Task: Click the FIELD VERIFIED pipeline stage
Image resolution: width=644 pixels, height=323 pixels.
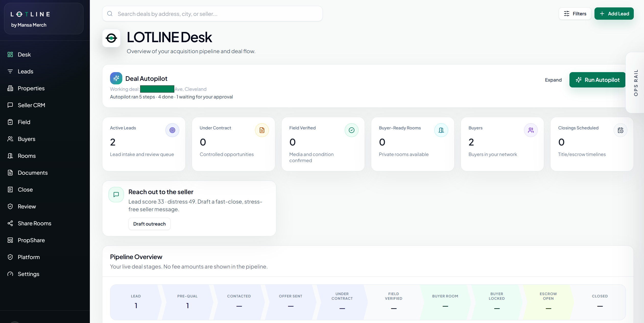Action: 394,302
